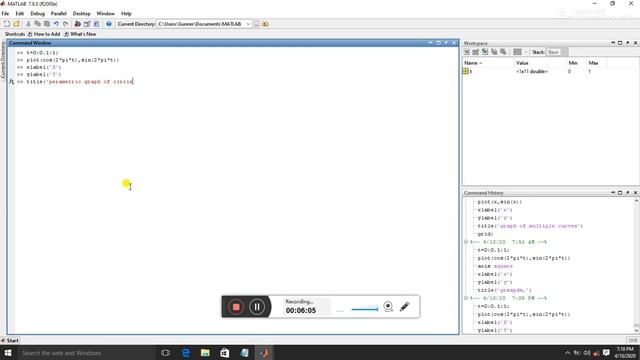
Task: Click What's New shortcut link
Action: click(x=80, y=34)
